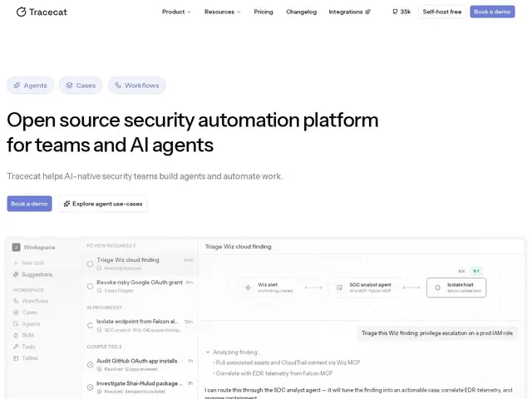
Task: Expand the Product dropdown menu
Action: point(176,12)
